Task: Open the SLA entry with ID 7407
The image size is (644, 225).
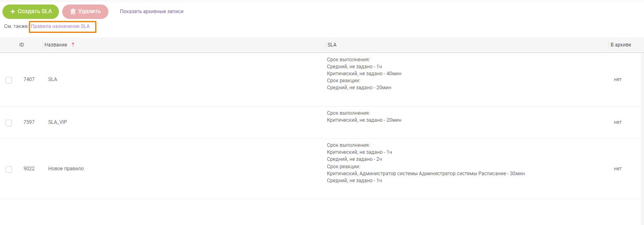Action: click(x=53, y=79)
